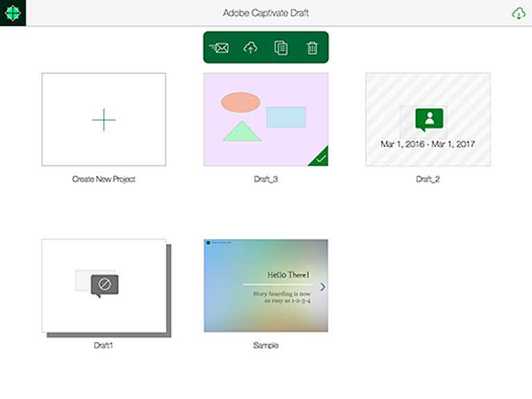Click the next arrow on Sample thumbnail
The width and height of the screenshot is (532, 399).
[322, 287]
